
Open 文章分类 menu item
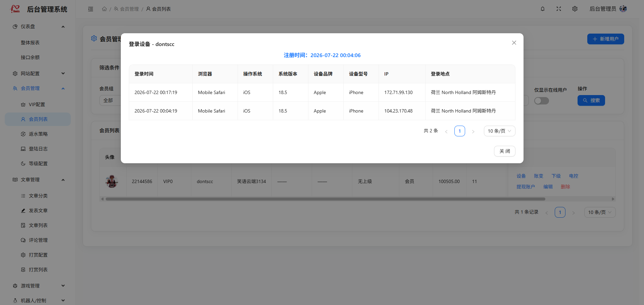point(38,196)
